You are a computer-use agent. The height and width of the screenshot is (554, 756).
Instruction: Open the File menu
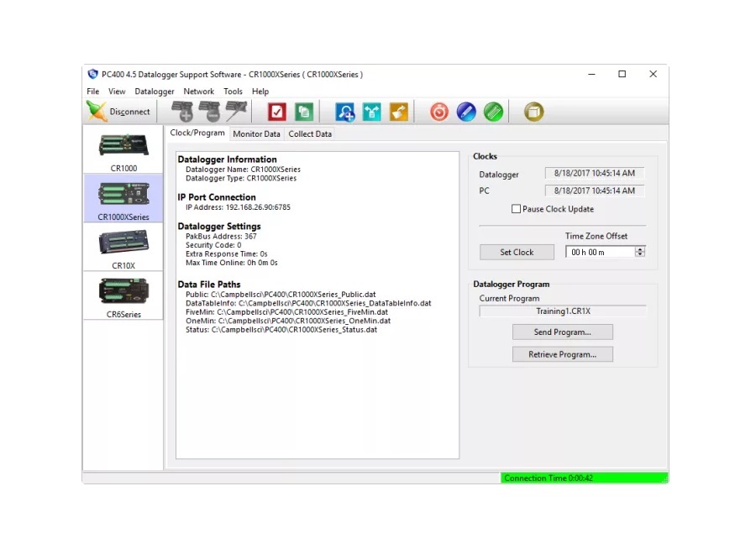(93, 91)
